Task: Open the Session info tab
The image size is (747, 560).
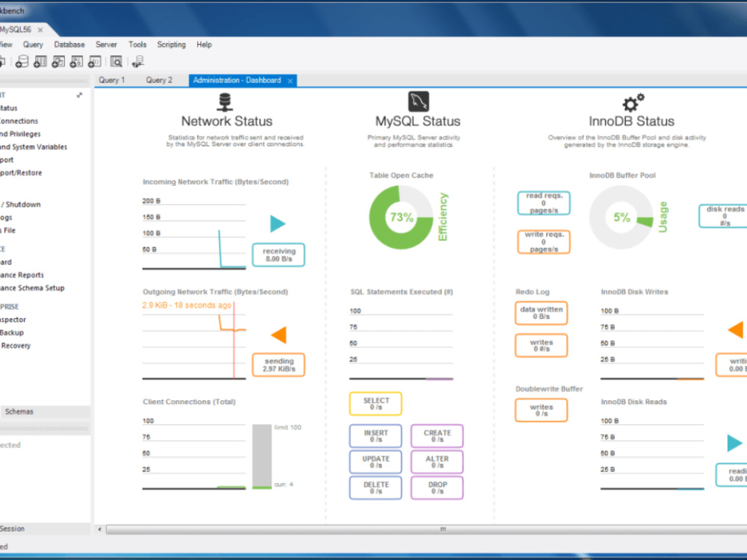Action: click(x=13, y=529)
